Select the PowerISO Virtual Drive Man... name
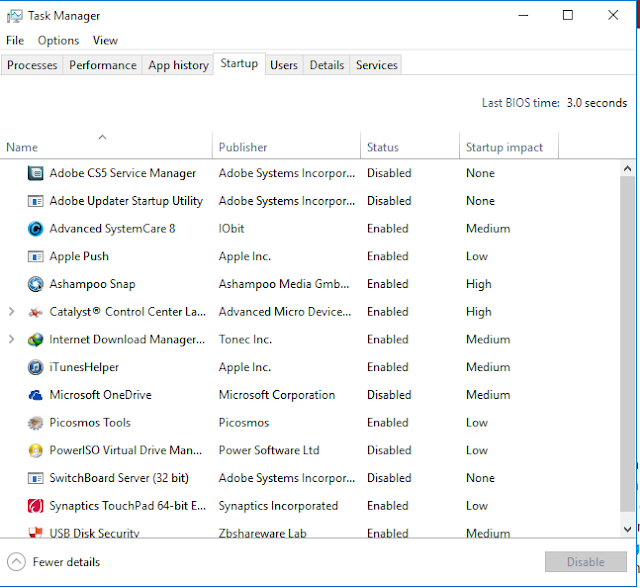The image size is (640, 588). coord(126,450)
